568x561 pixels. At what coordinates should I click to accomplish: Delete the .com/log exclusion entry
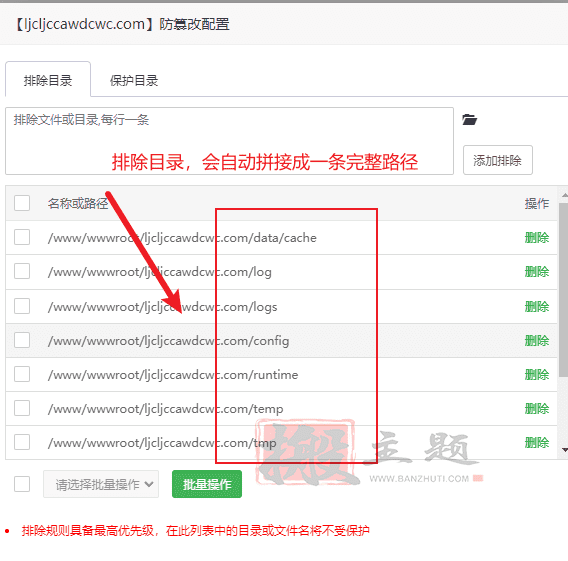[537, 272]
